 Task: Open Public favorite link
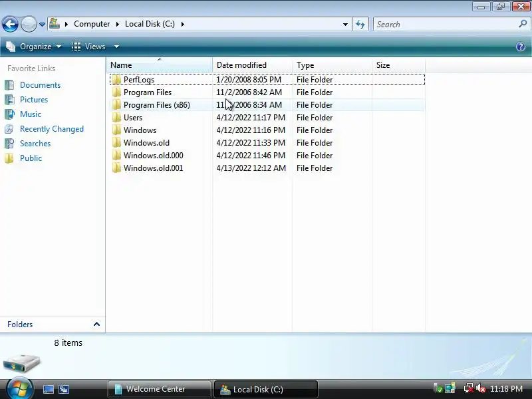31,158
